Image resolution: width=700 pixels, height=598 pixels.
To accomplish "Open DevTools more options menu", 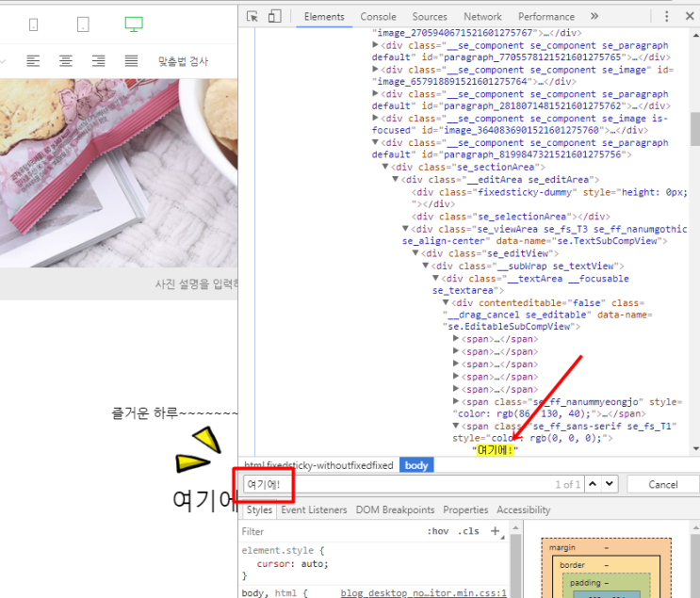I will 666,17.
